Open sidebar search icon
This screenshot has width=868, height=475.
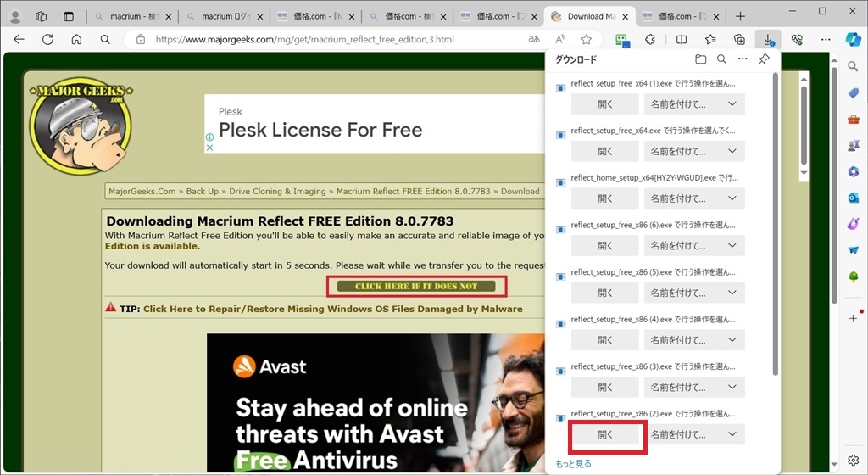[x=853, y=66]
